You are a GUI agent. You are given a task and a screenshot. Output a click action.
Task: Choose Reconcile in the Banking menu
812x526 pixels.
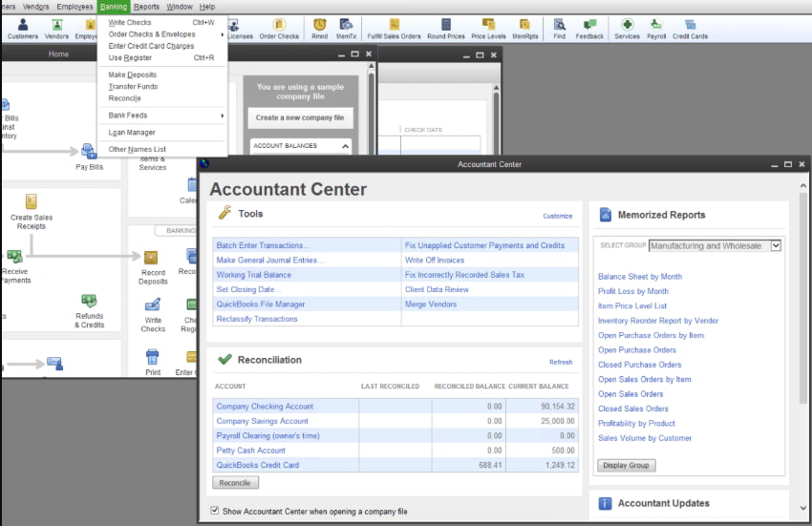click(x=162, y=98)
